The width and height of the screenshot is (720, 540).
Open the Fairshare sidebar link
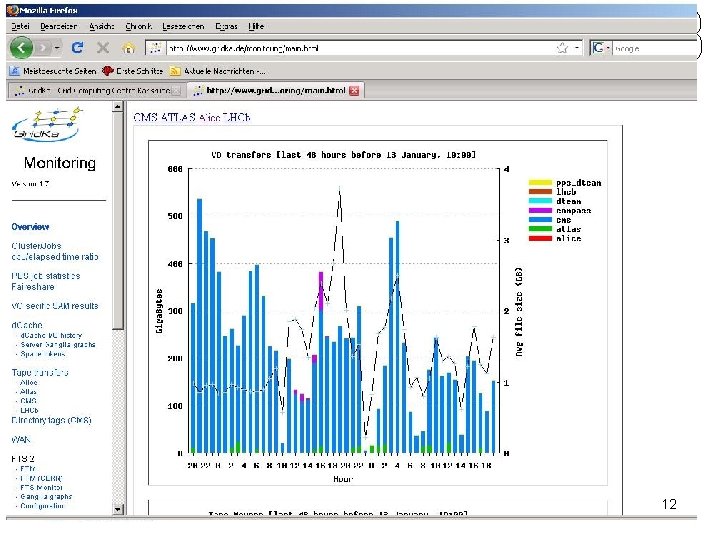click(33, 287)
